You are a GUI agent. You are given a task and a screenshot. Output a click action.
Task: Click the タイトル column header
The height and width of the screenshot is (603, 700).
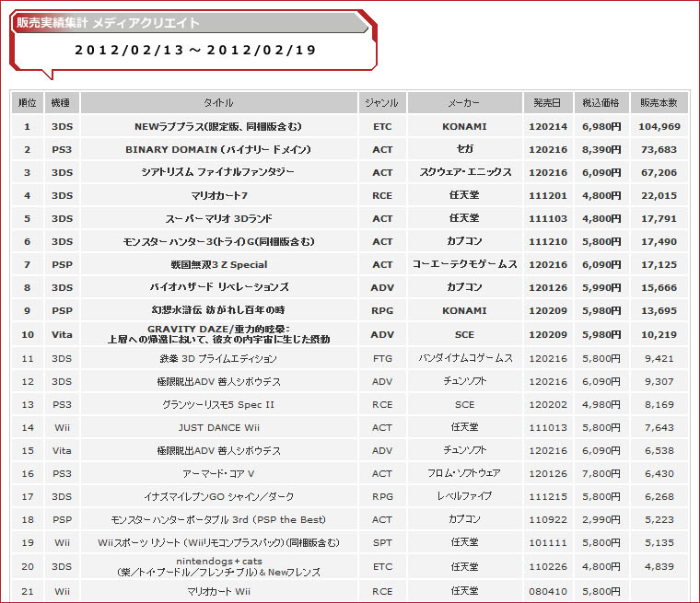tap(219, 103)
